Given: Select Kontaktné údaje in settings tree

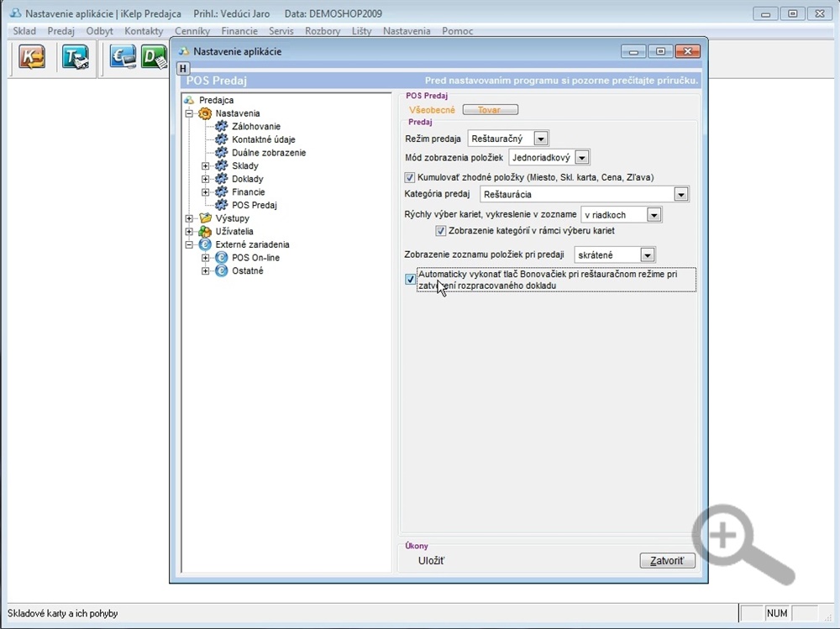Looking at the screenshot, I should point(263,139).
